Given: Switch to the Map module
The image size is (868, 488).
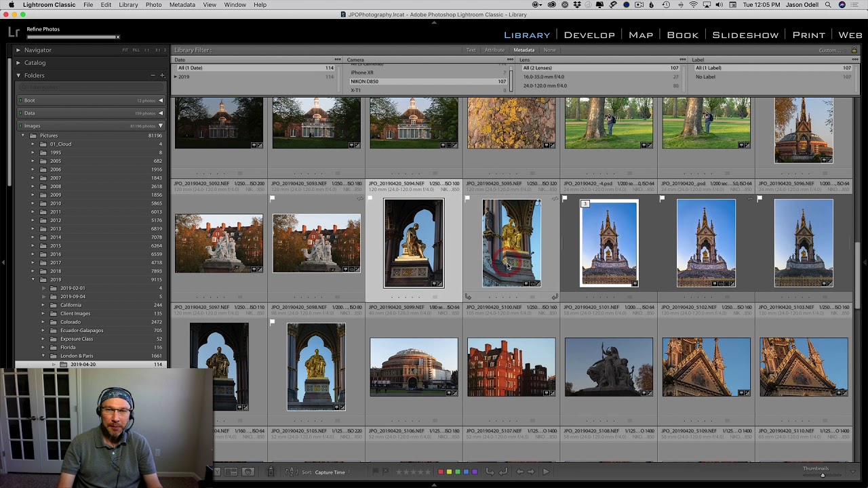Looking at the screenshot, I should pos(640,35).
